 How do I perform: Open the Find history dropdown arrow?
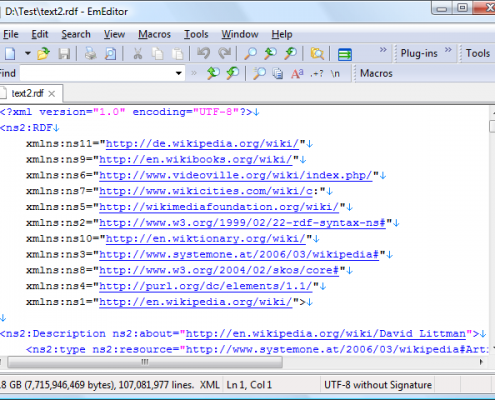(x=179, y=73)
